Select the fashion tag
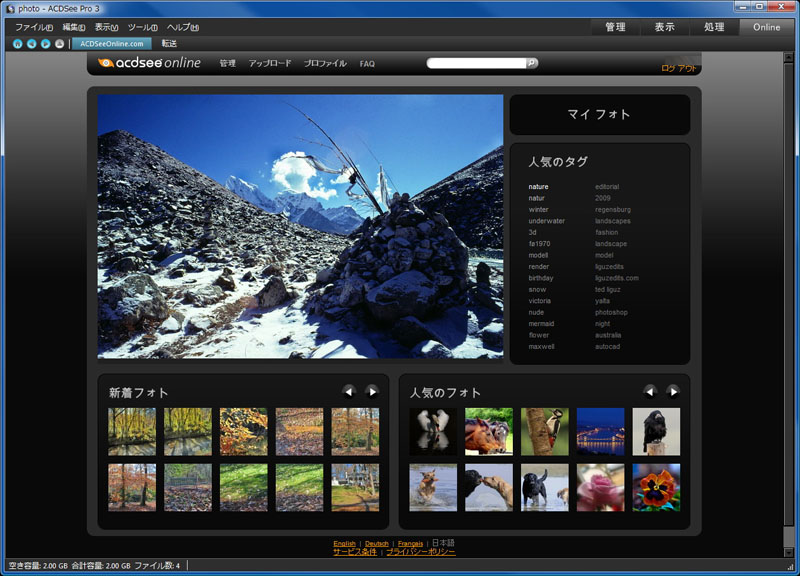800x576 pixels. [607, 232]
